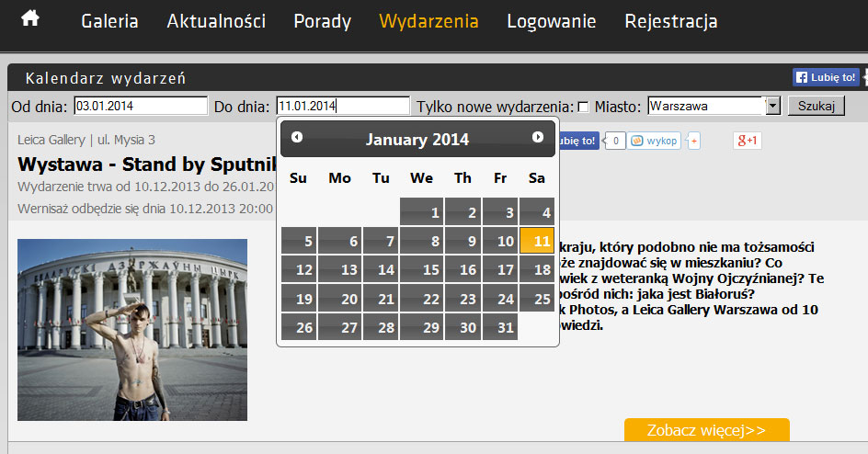
Task: Select January 15 date cell
Action: 421,269
